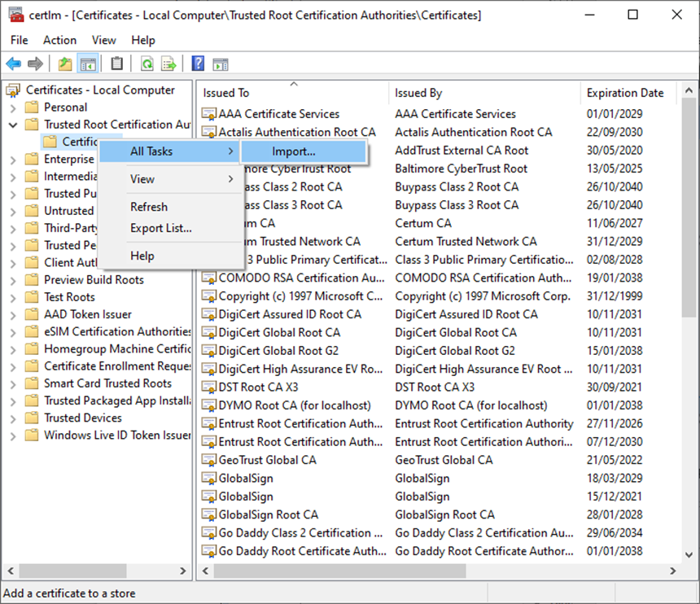Toggle the Show/Hide Console Tree icon
The image size is (700, 604).
coord(88,63)
